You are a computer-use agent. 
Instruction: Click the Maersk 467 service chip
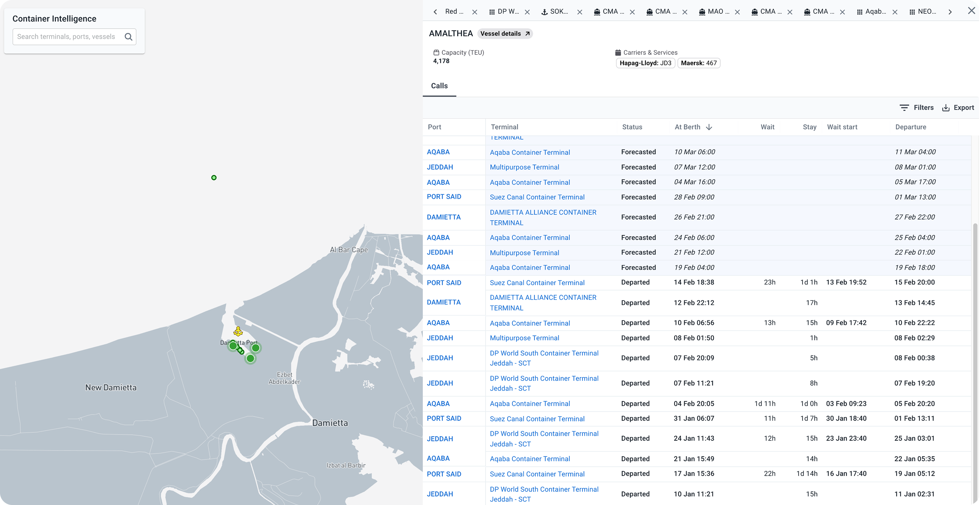pos(698,63)
